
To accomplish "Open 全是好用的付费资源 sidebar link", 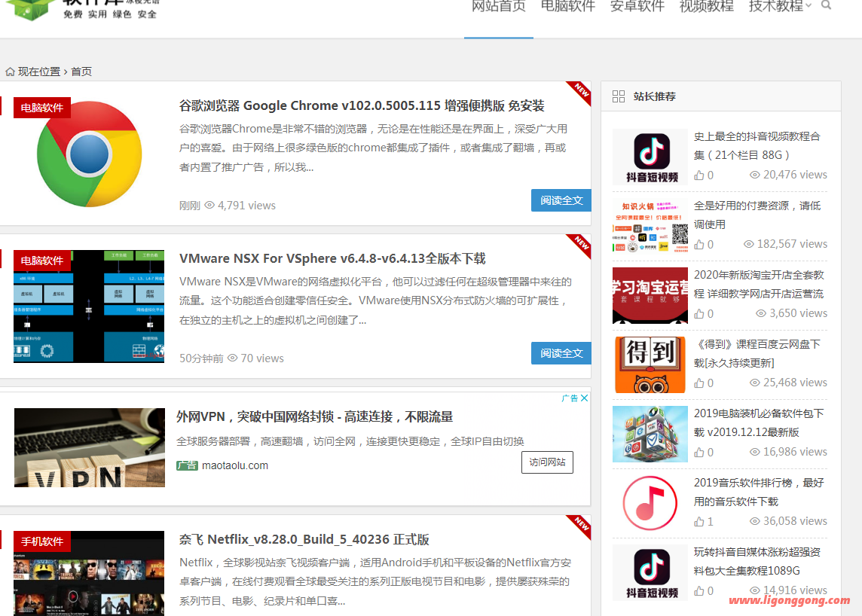I will 757,215.
